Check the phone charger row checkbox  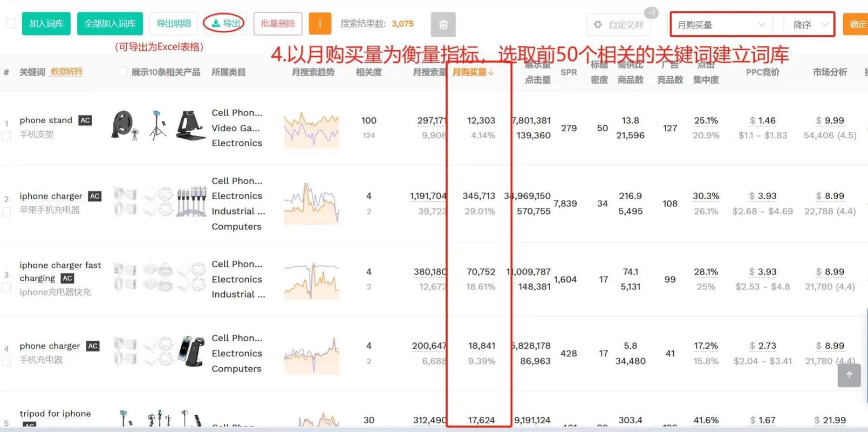coord(6,361)
